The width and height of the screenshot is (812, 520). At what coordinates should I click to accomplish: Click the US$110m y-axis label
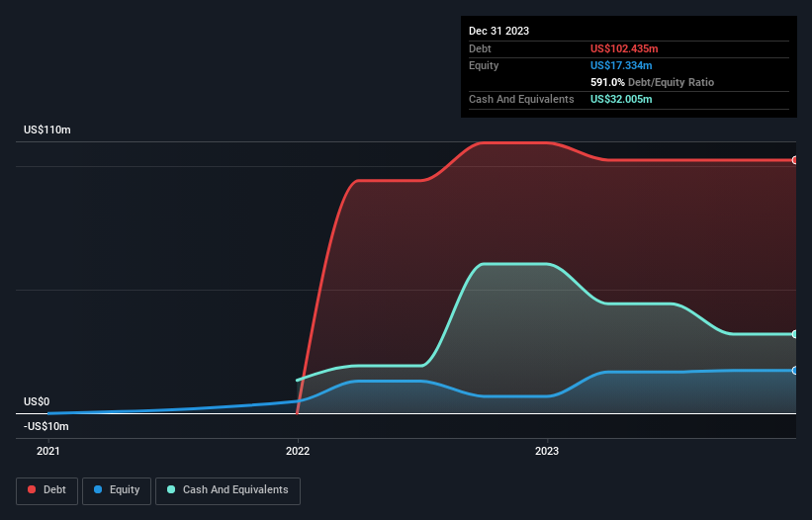[x=47, y=130]
